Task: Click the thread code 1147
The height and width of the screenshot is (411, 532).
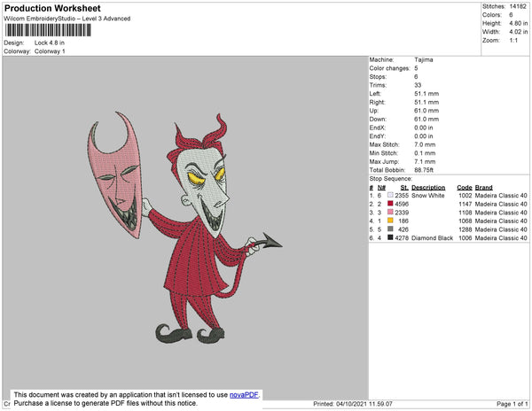Action: click(x=465, y=204)
